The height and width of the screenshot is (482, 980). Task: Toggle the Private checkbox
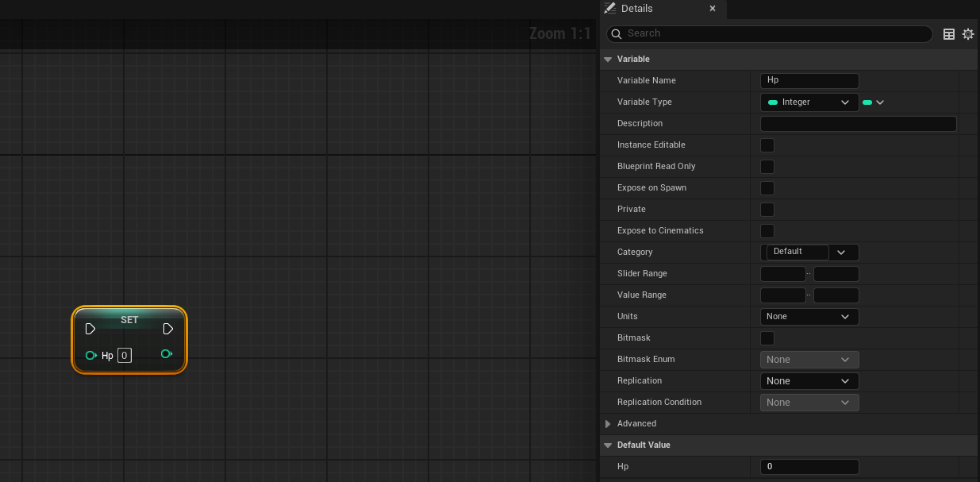pyautogui.click(x=767, y=210)
